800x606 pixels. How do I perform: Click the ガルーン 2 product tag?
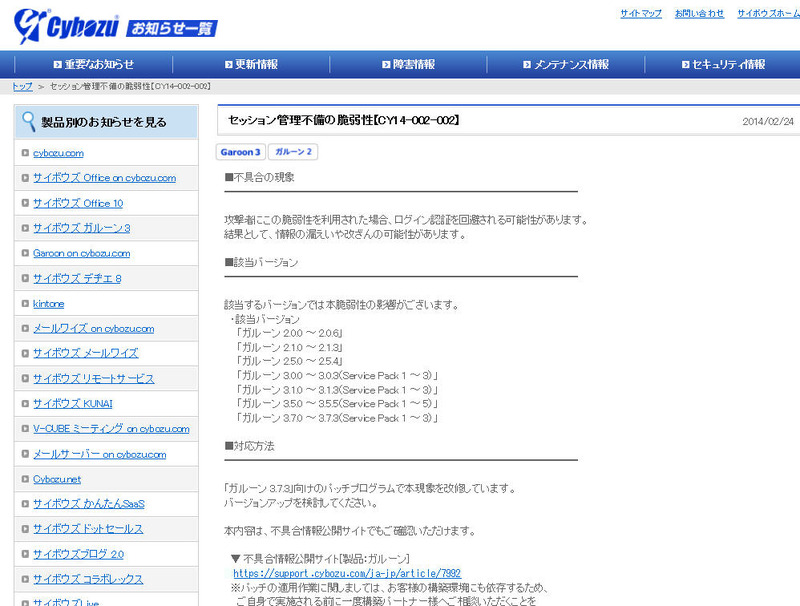(293, 152)
